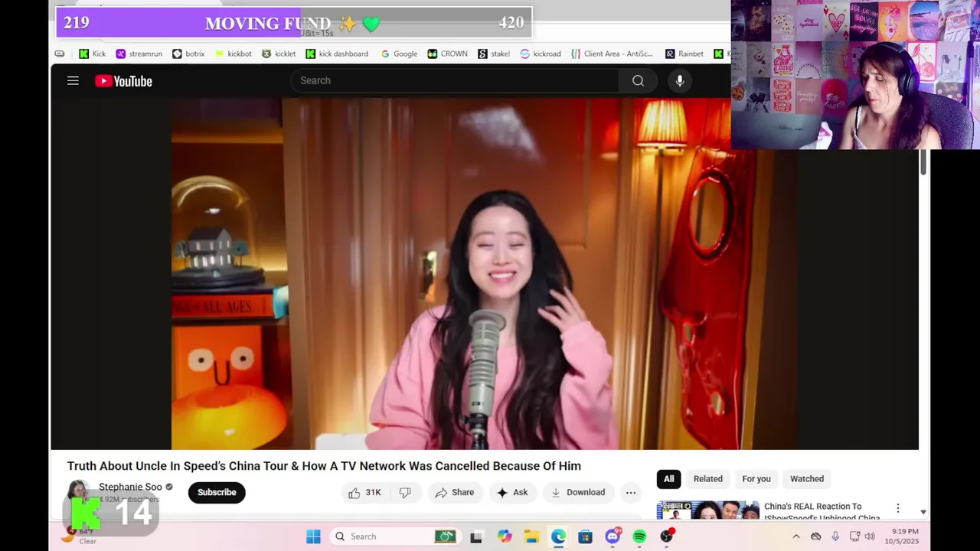Open Discord from the taskbar
The image size is (980, 551).
pyautogui.click(x=612, y=536)
